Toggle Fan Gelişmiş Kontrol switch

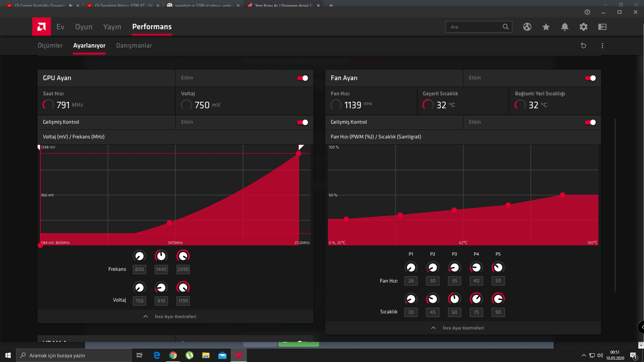[x=590, y=122]
